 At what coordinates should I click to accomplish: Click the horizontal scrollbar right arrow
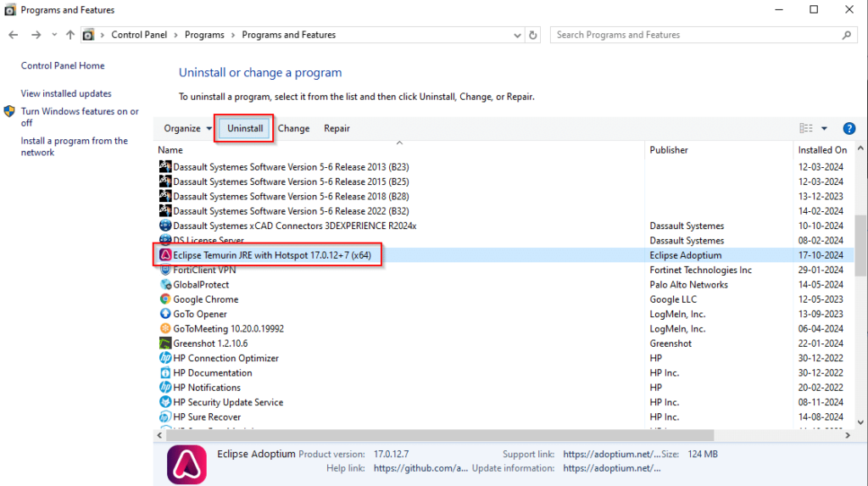click(x=848, y=436)
